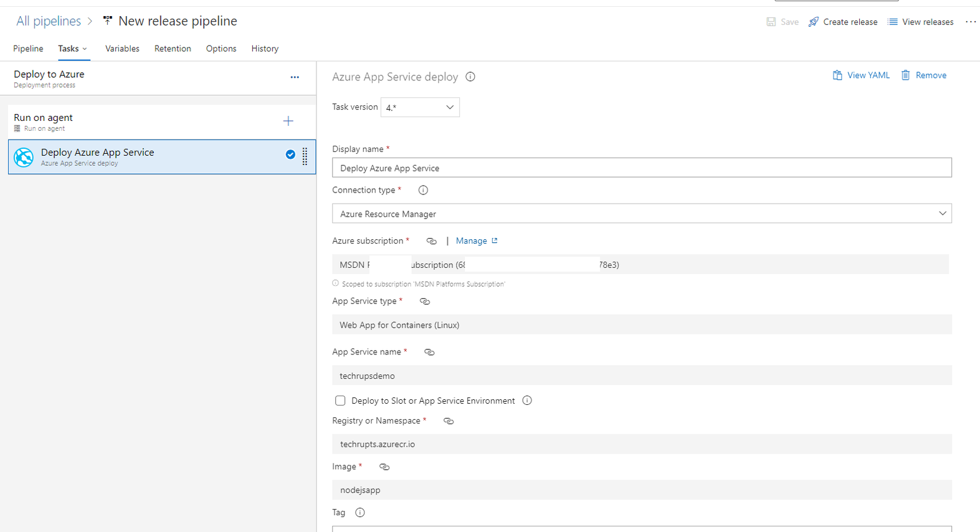Click the drag handle on Deploy Azure App Service
Screen dimensions: 980x532
point(305,156)
